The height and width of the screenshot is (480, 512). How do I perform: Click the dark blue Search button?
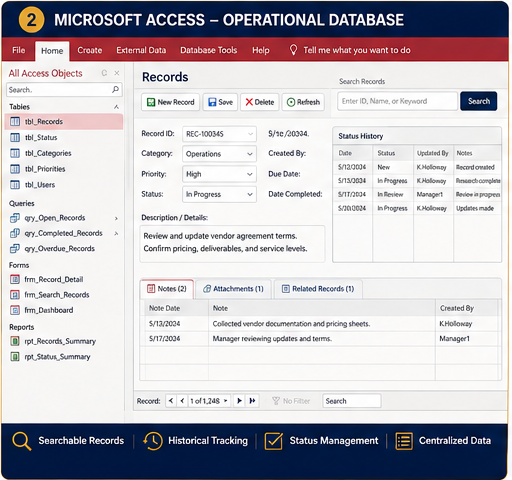coord(479,101)
